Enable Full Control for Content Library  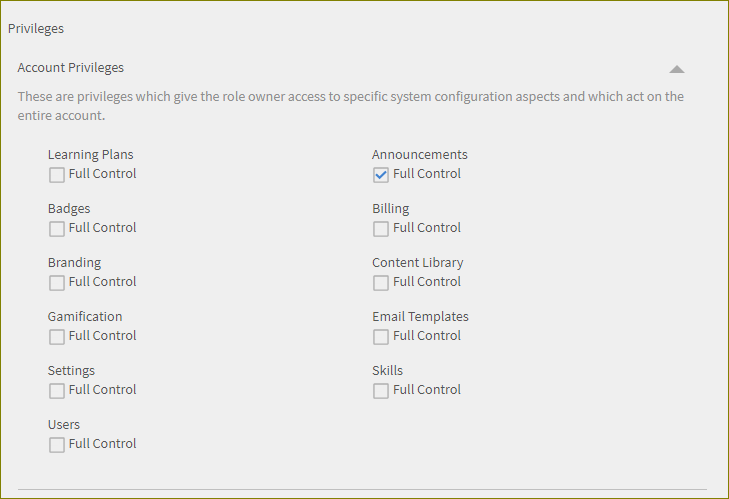pyautogui.click(x=381, y=283)
